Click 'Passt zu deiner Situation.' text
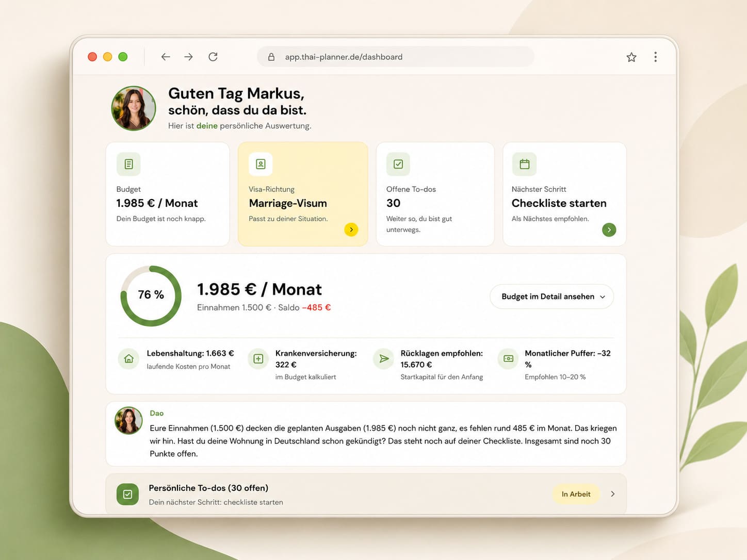The width and height of the screenshot is (747, 560). tap(288, 219)
